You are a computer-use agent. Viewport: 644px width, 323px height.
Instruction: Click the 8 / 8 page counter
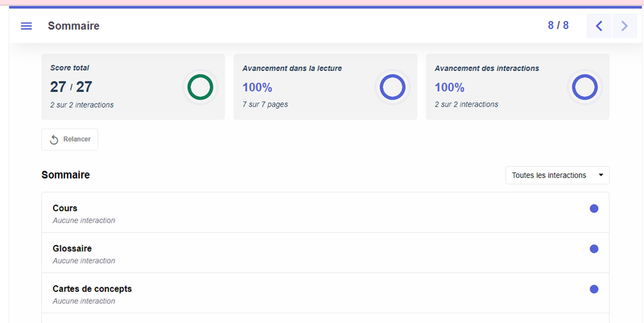click(x=558, y=26)
